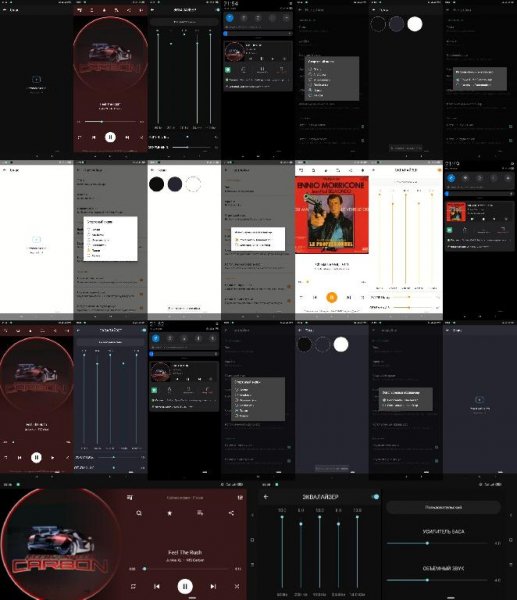Adjust the УСИЛИТЕЛЬ БАСА slider in landscape
This screenshot has width=517, height=600.
[437, 543]
